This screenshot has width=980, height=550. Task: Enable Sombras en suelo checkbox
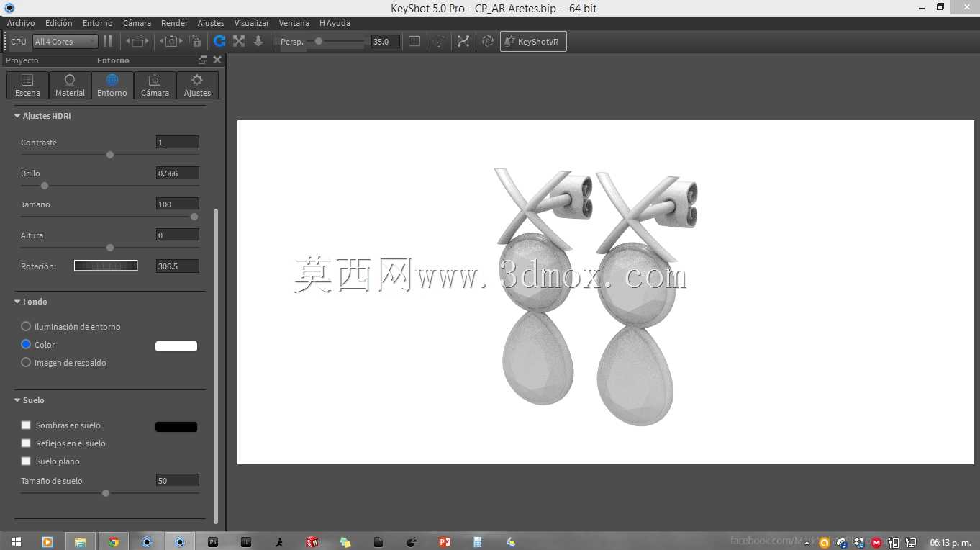coord(26,425)
